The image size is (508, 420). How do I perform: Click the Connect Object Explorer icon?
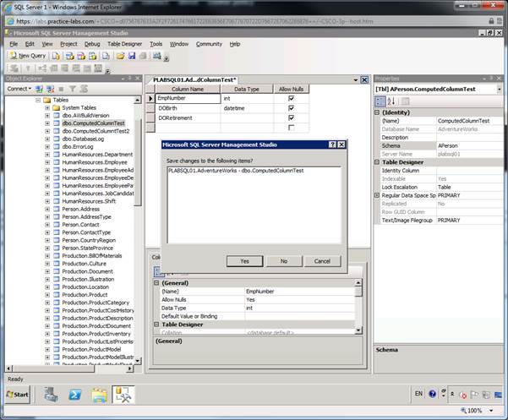tap(39, 89)
